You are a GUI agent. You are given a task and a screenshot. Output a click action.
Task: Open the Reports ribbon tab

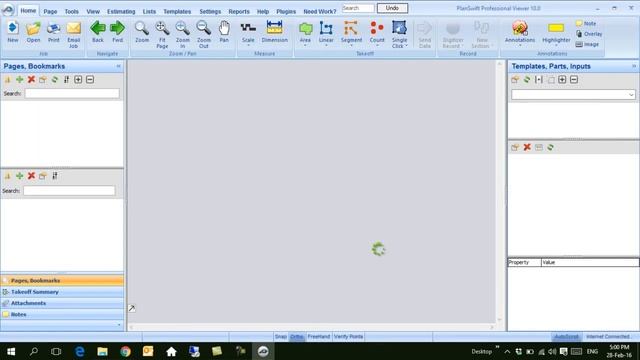(239, 11)
